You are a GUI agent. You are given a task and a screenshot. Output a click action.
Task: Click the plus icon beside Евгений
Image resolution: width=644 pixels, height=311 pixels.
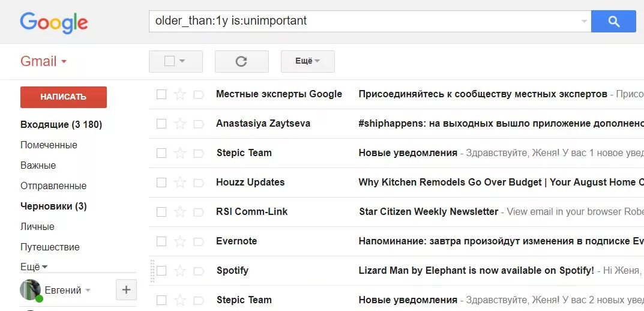126,290
